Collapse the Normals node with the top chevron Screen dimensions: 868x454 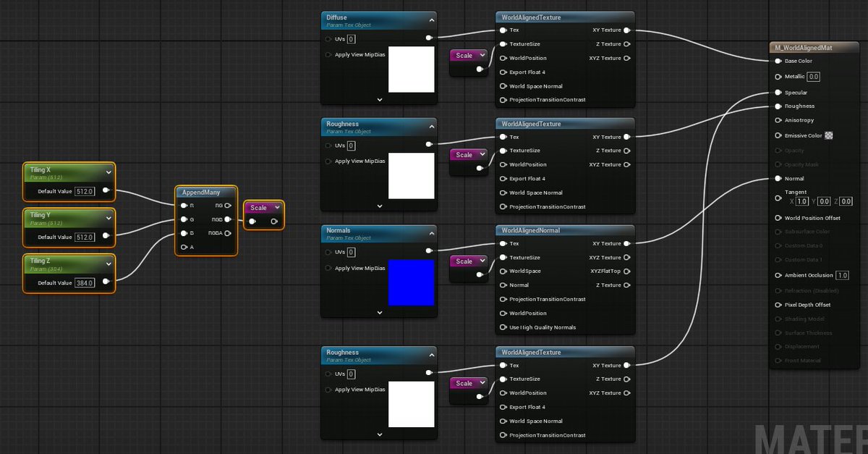coord(430,232)
